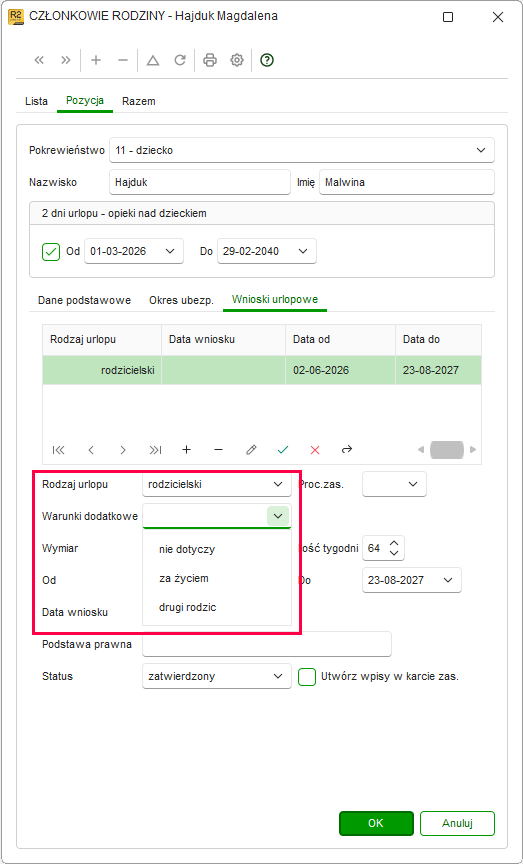Choose 'nie dotyczy' from the list
This screenshot has height=864, width=523.
[x=217, y=550]
